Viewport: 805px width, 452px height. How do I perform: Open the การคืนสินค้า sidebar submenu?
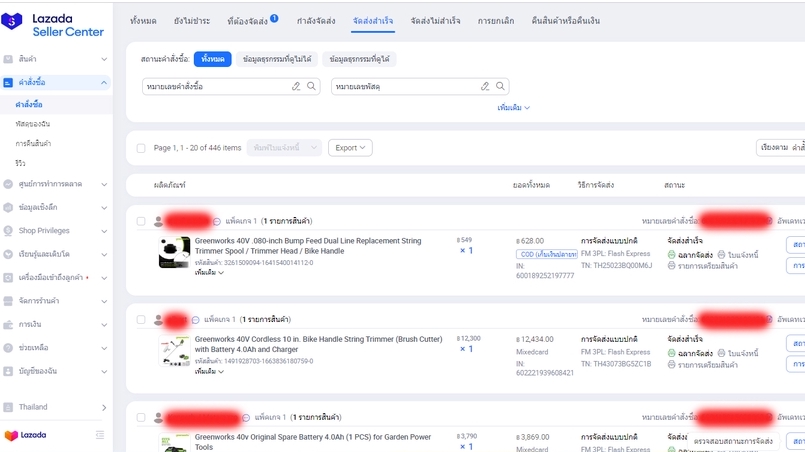(x=33, y=143)
